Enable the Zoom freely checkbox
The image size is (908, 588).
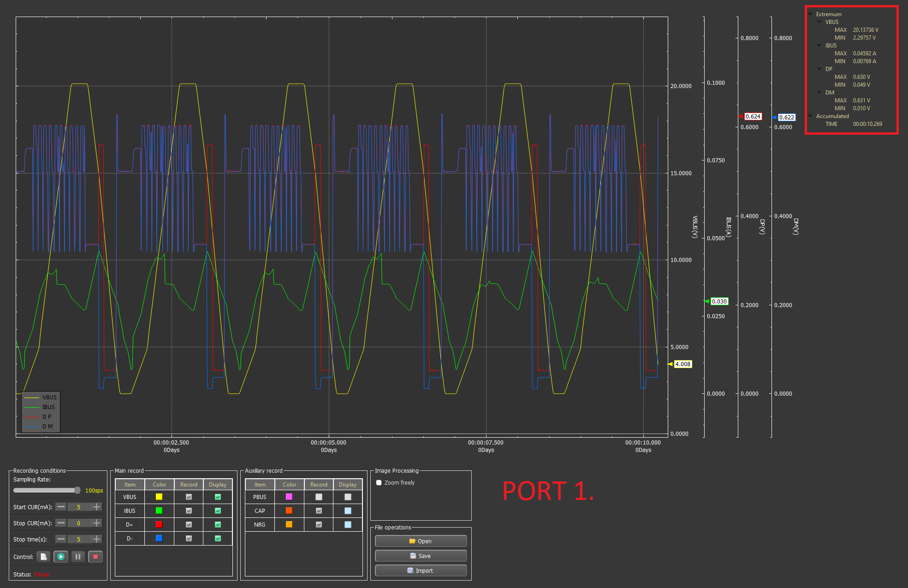point(379,483)
